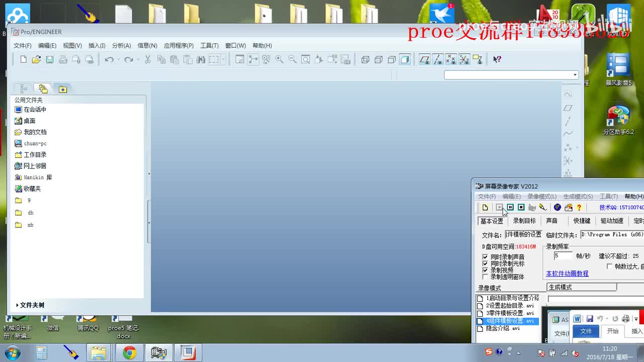Switch to 快捷键 tab in screen recorder
The height and width of the screenshot is (362, 644).
coord(582,221)
